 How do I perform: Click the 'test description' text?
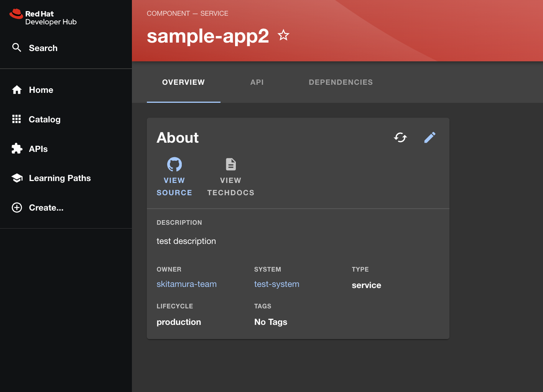[186, 241]
